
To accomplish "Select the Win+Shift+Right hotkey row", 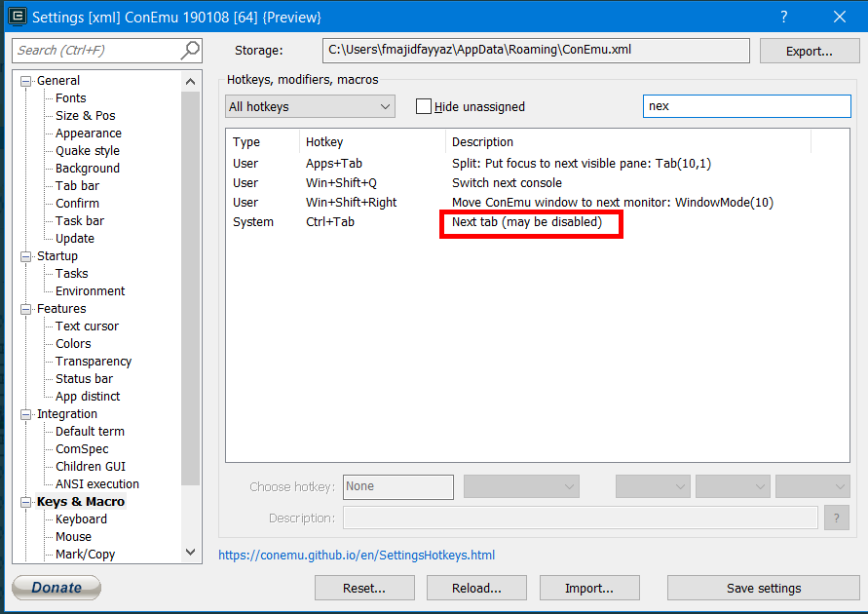I will [x=537, y=203].
